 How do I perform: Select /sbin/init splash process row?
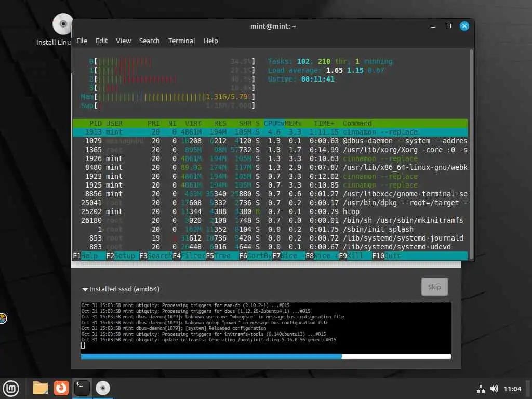coord(270,229)
